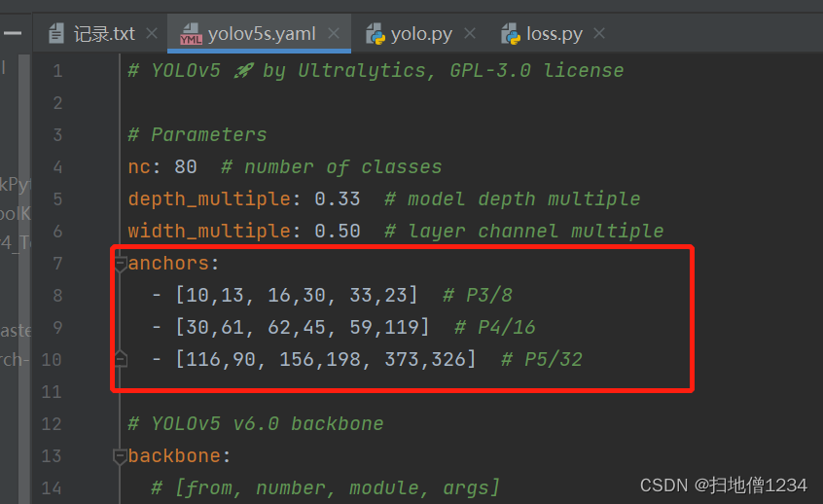Click the '# YOLOv5 v6.0 backbone' comment
Image resolution: width=823 pixels, height=504 pixels.
[x=256, y=423]
